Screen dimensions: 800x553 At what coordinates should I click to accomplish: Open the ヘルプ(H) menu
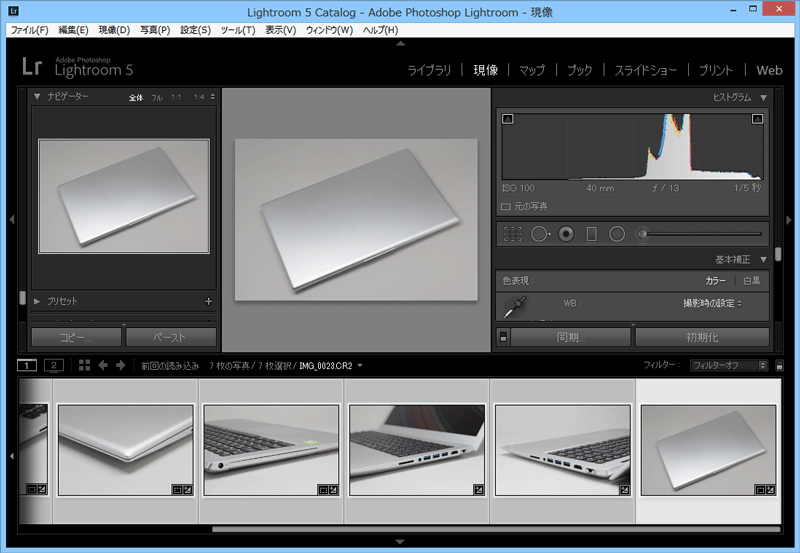click(380, 30)
